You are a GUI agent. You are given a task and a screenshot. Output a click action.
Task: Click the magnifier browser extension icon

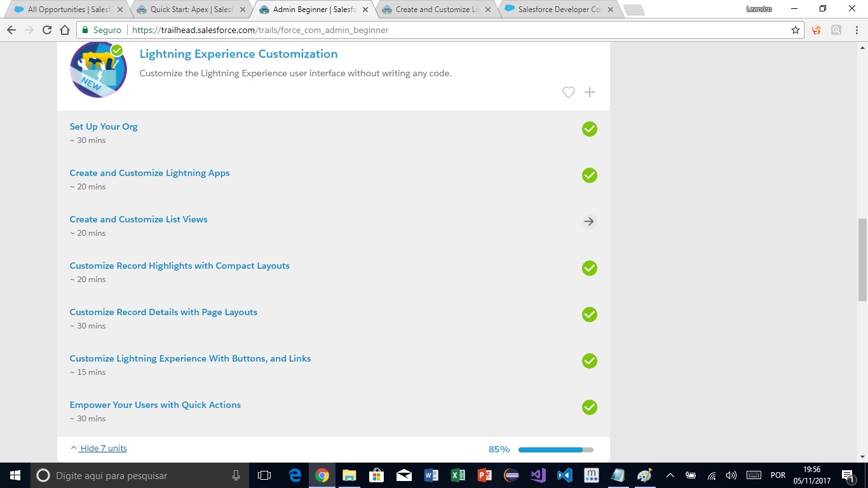pyautogui.click(x=836, y=30)
